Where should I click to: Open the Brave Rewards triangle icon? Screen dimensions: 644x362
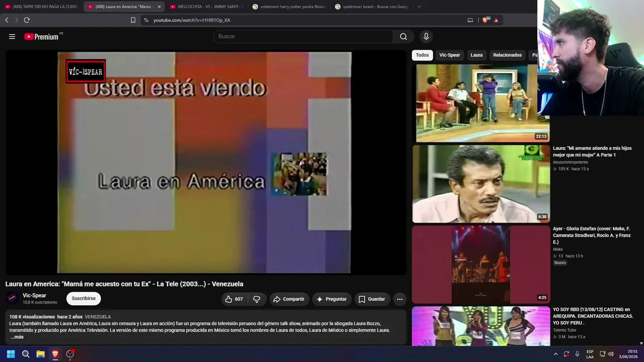coord(496,20)
